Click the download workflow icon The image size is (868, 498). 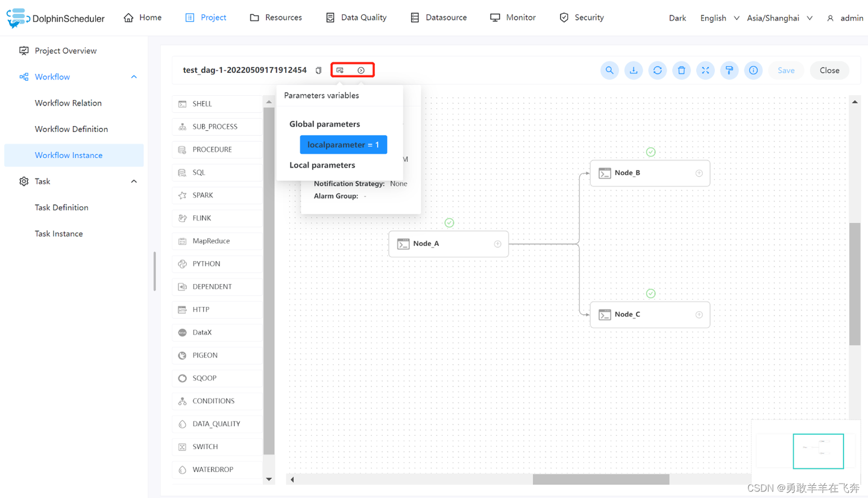point(634,71)
